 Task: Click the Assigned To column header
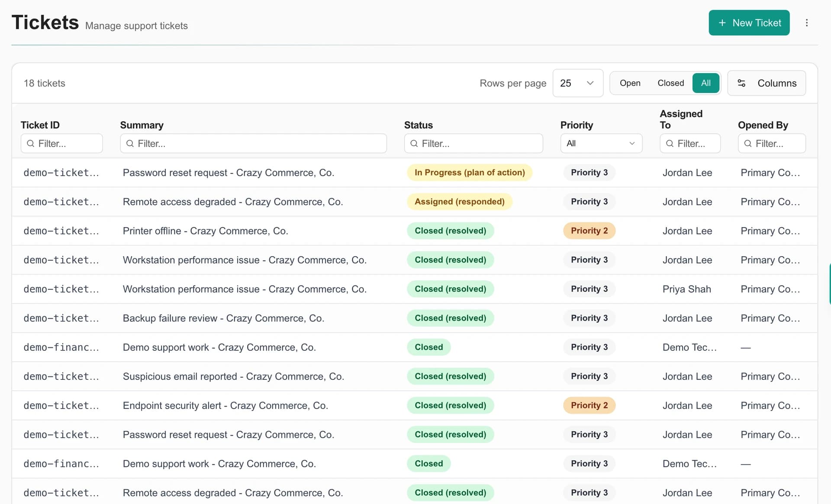(x=681, y=119)
